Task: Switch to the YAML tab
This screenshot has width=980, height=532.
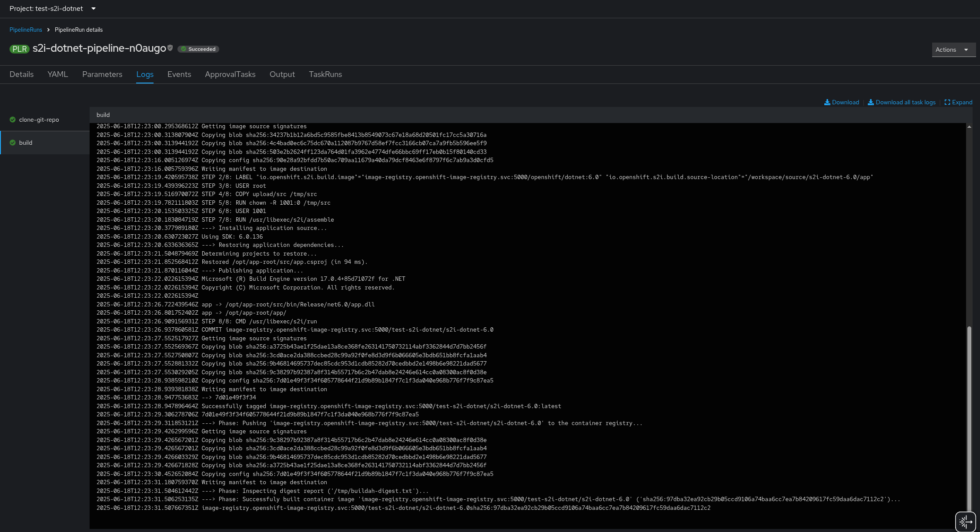Action: tap(57, 74)
